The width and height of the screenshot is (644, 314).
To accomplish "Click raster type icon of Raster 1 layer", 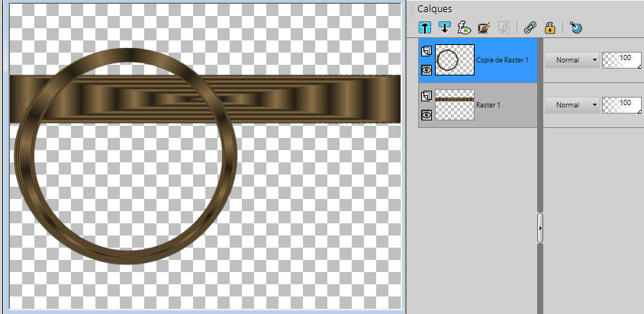I will pos(427,96).
